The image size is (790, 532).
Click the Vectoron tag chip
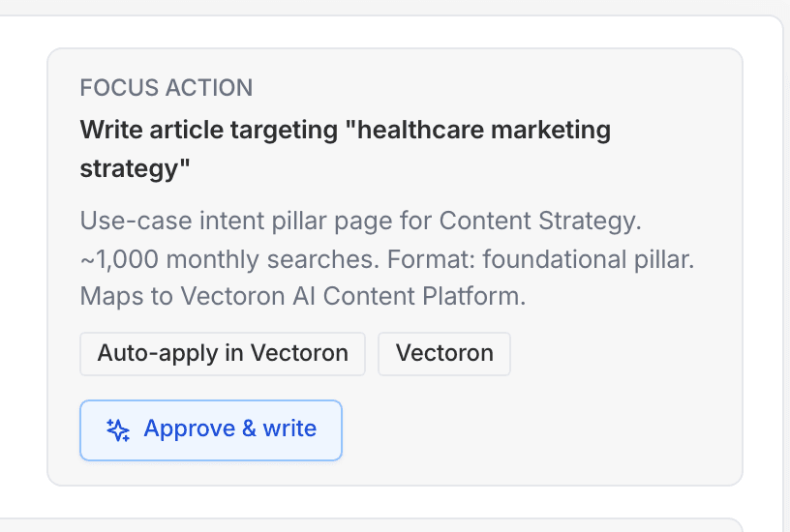point(444,353)
